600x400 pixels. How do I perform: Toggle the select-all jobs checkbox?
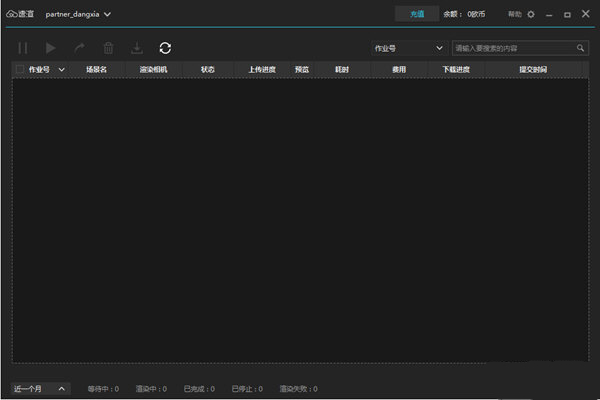tap(20, 69)
